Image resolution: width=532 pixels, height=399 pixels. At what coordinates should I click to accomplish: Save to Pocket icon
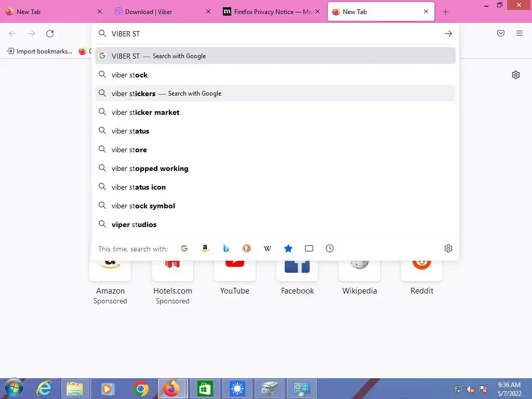[501, 33]
